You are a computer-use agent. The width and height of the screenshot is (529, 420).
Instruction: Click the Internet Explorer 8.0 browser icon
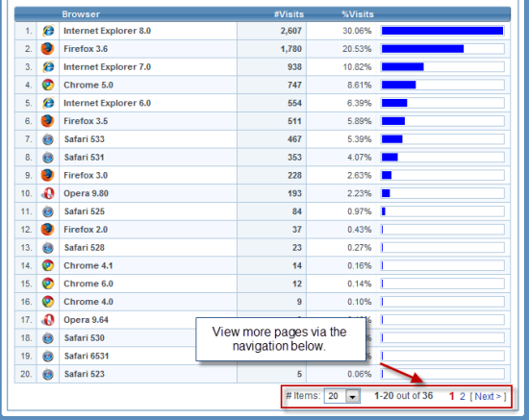[48, 31]
